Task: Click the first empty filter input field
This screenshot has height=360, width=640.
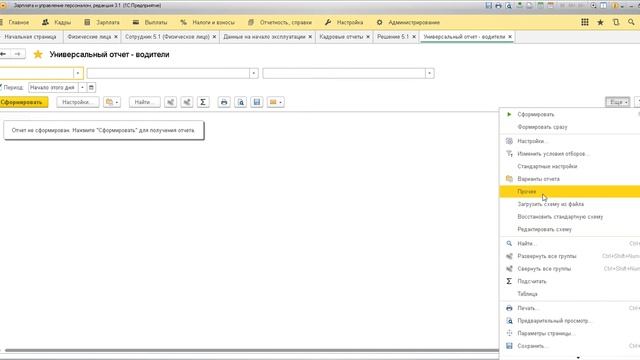Action: click(x=37, y=73)
